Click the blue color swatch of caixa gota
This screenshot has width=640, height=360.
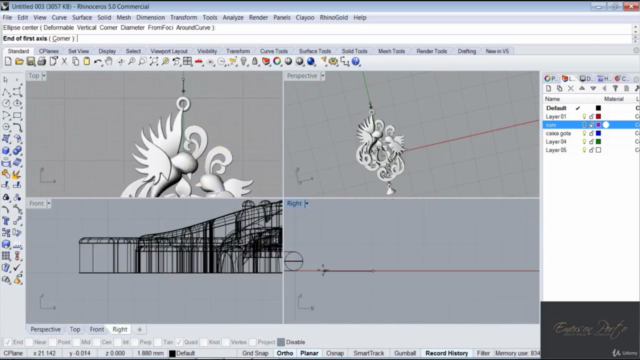(x=598, y=133)
